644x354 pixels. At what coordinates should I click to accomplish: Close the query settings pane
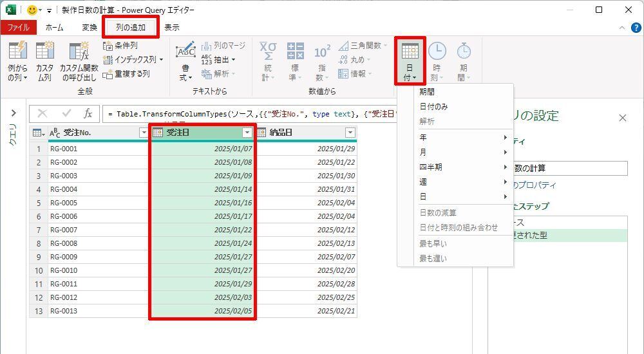623,118
